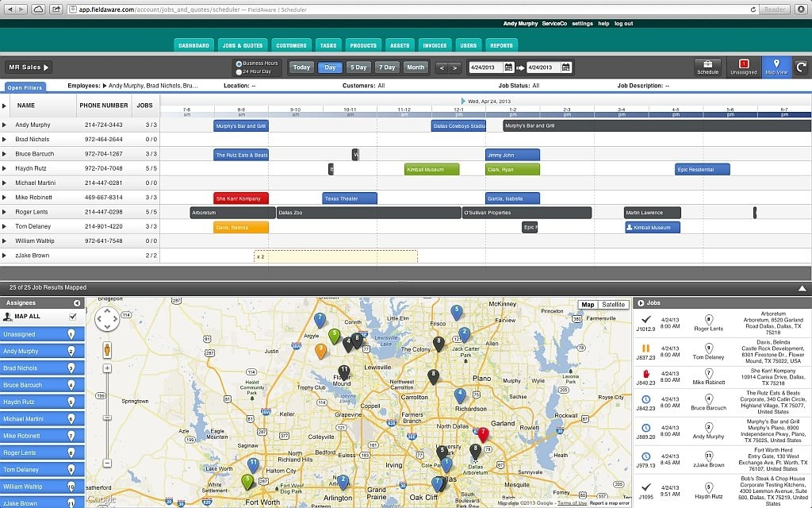Image resolution: width=812 pixels, height=508 pixels.
Task: Open calendar picker for start date
Action: pos(508,67)
